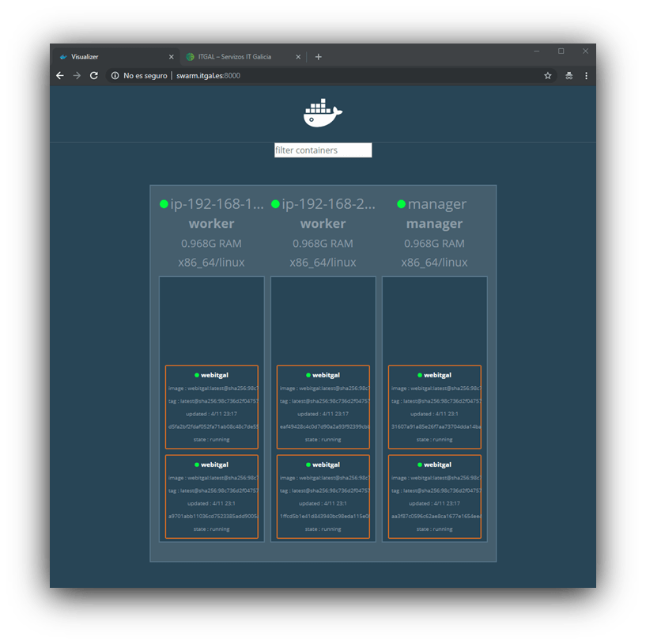Switch to the Visualizer tab
This screenshot has height=644, width=646.
[115, 57]
